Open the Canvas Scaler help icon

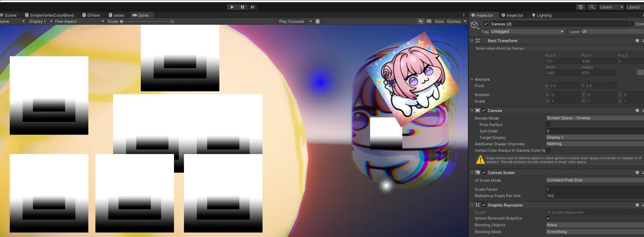[637, 172]
